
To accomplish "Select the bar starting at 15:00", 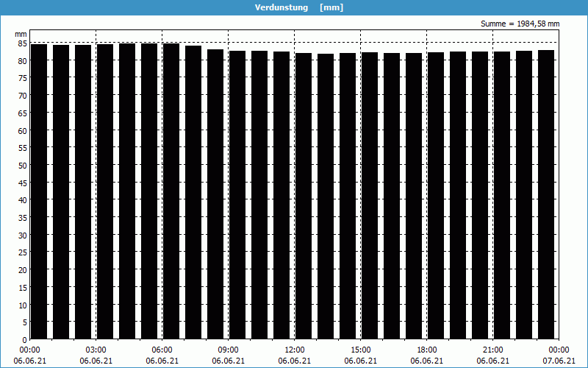I will click(x=370, y=196).
